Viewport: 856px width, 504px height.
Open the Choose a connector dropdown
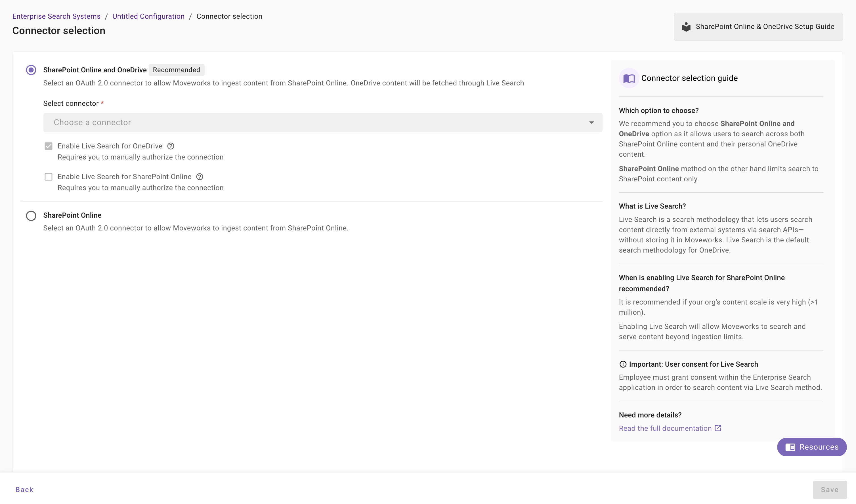coord(319,122)
